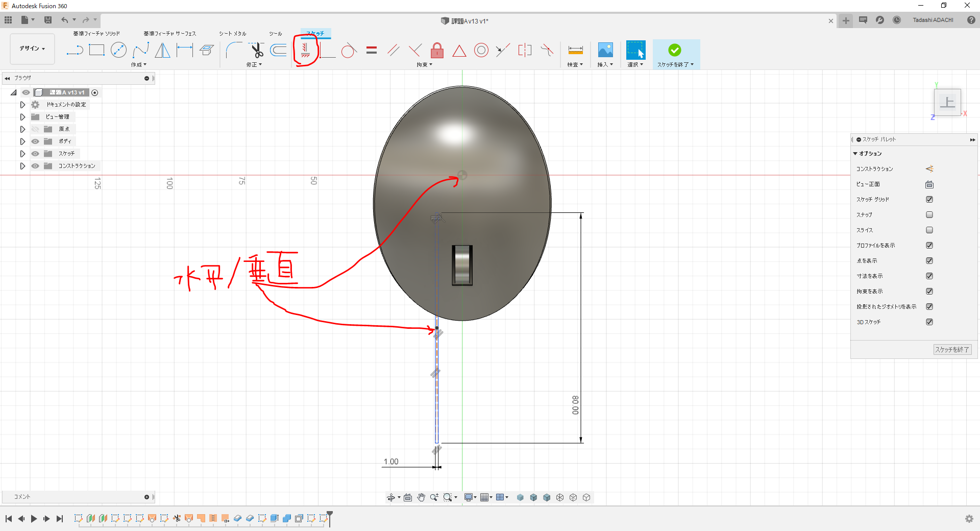The width and height of the screenshot is (980, 531).
Task: Click the Save icon
Action: 48,20
